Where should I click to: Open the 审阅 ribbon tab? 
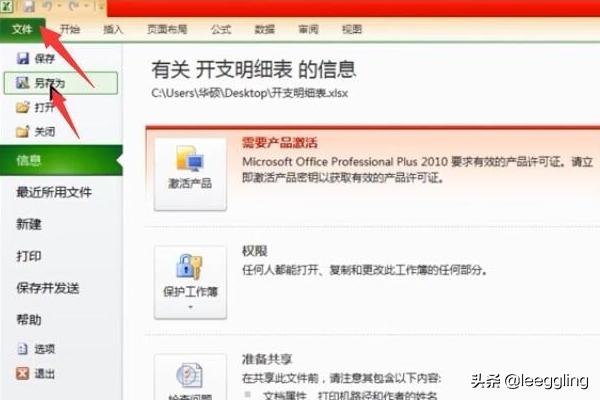coord(308,29)
